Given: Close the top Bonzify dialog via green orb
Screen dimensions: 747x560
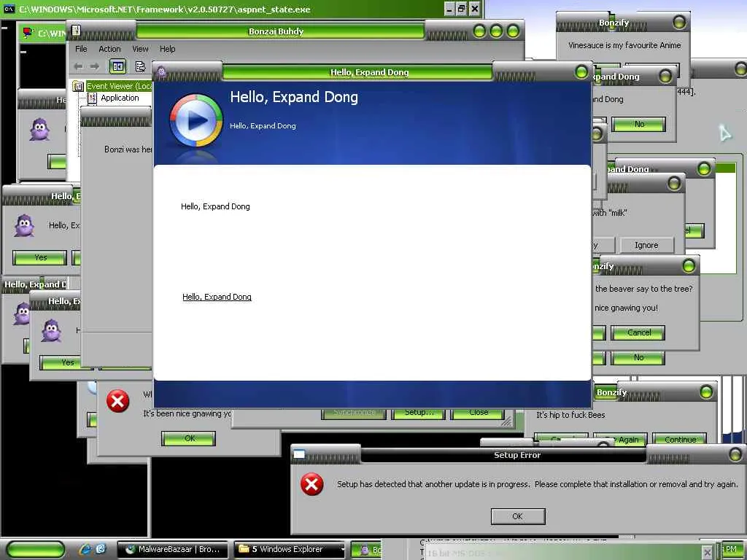Looking at the screenshot, I should pyautogui.click(x=679, y=22).
